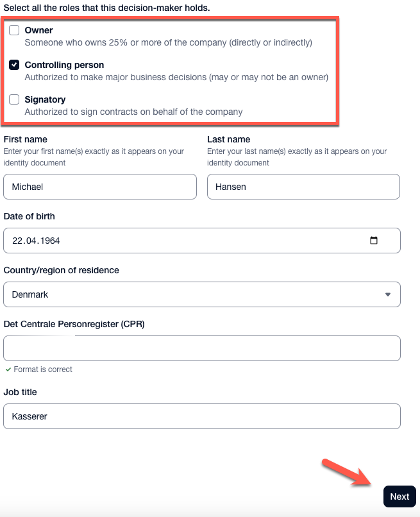Click the Owner description about owning 25%
Screen dimensions: 420x517
coord(168,42)
